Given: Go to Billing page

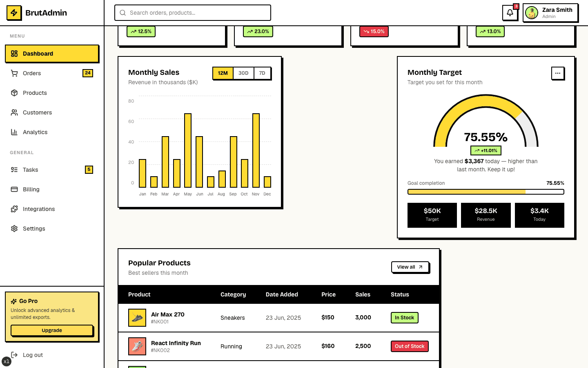Looking at the screenshot, I should 52,189.
